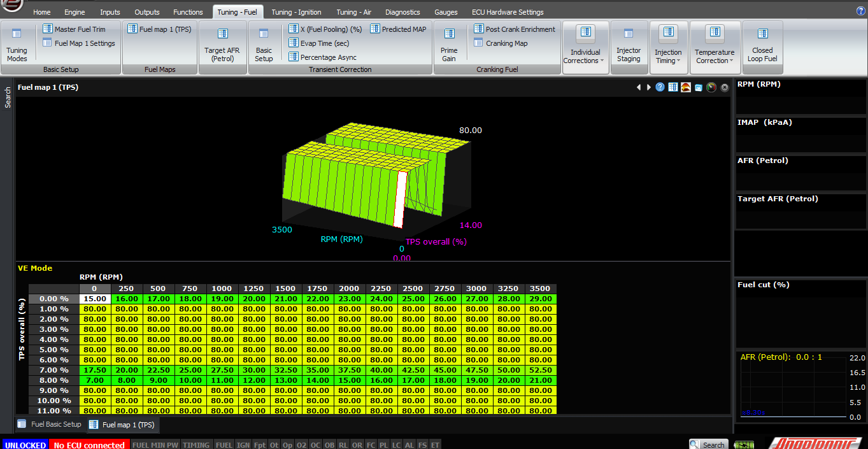This screenshot has width=868, height=449.
Task: Select the Fuel map 1 (TPS) document tab
Action: pyautogui.click(x=122, y=424)
